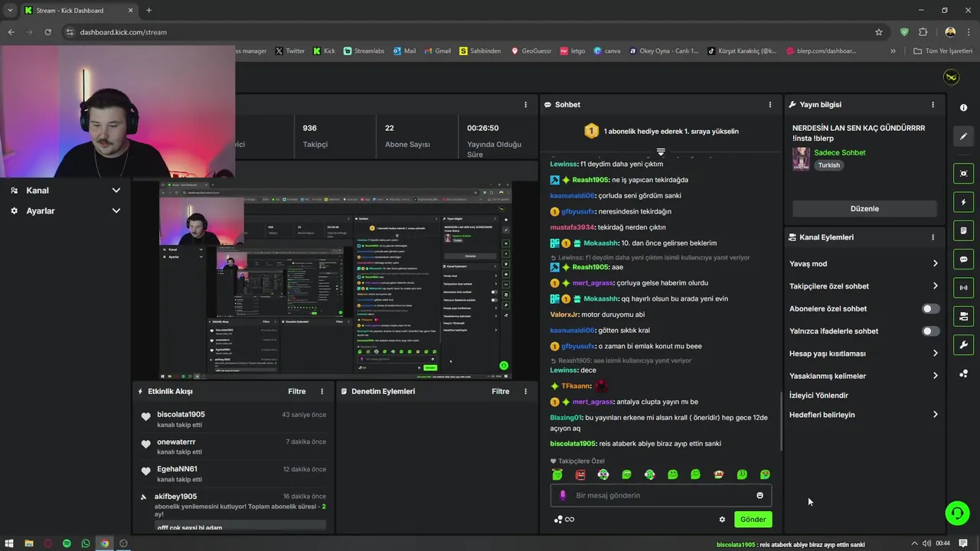
Task: Click the Bir mesaj gönderin input field
Action: (661, 495)
